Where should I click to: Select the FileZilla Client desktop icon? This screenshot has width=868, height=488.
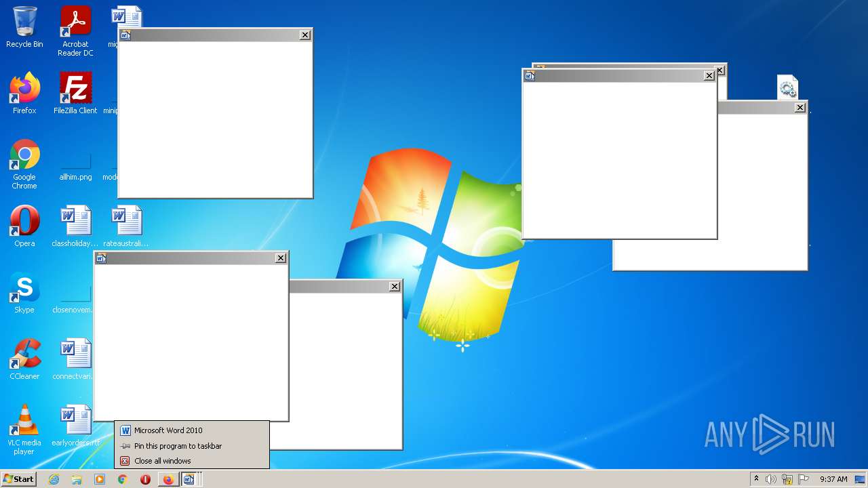[x=75, y=94]
